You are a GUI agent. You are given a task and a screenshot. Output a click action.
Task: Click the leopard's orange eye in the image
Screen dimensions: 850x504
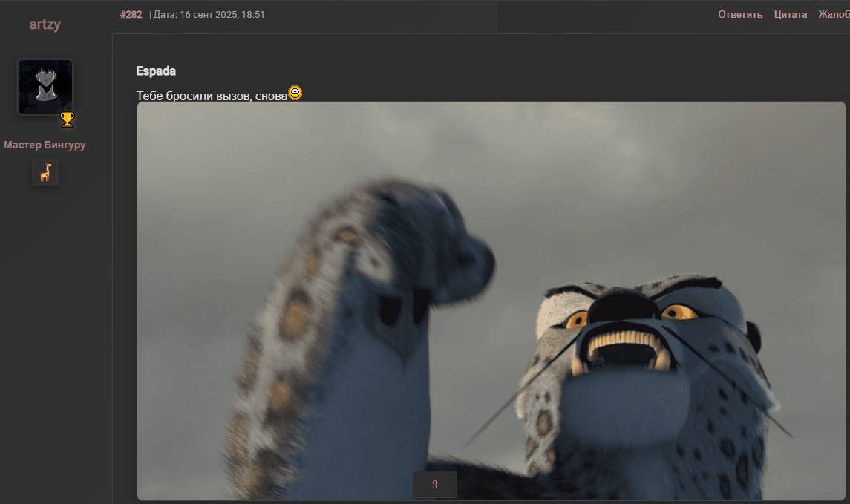(x=678, y=312)
